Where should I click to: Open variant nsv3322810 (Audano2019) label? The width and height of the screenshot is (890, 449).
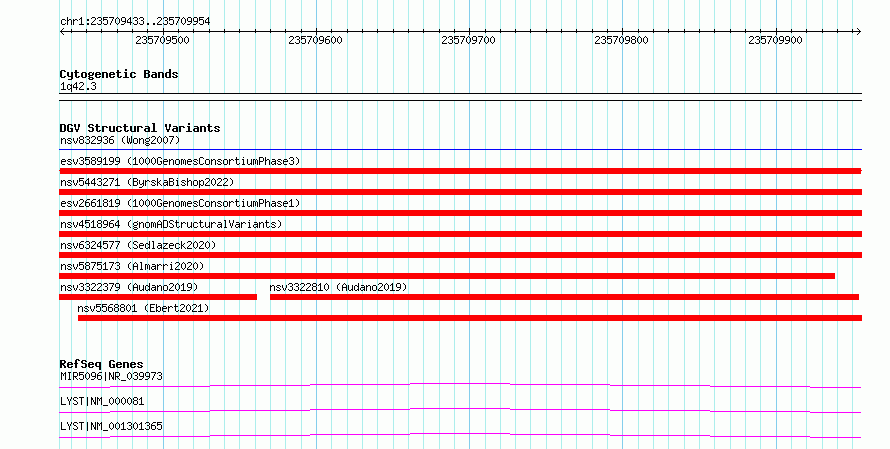click(x=338, y=287)
